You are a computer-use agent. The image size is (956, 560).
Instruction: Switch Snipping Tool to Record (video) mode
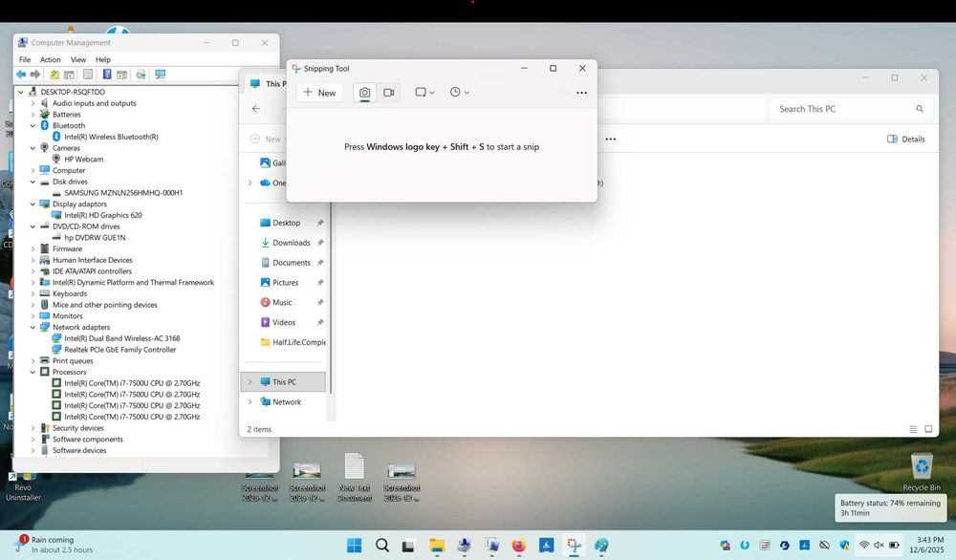[388, 93]
